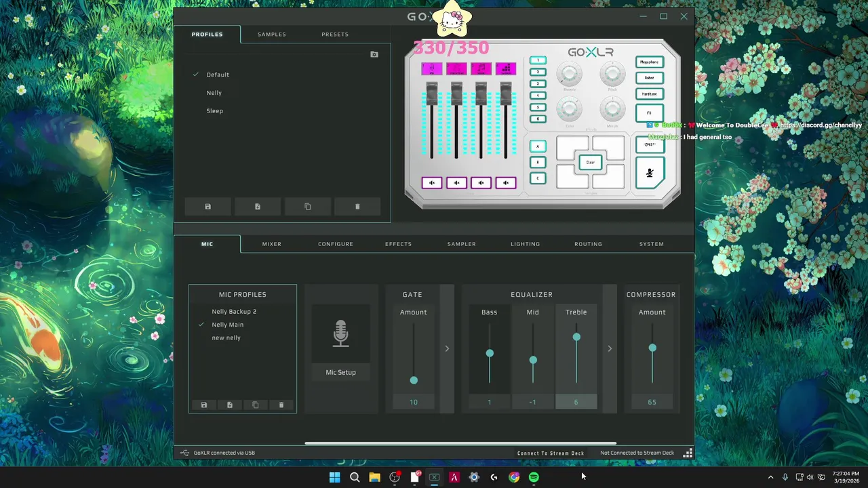Delete selected profile with Profiles trash icon
This screenshot has width=868, height=488.
(357, 207)
